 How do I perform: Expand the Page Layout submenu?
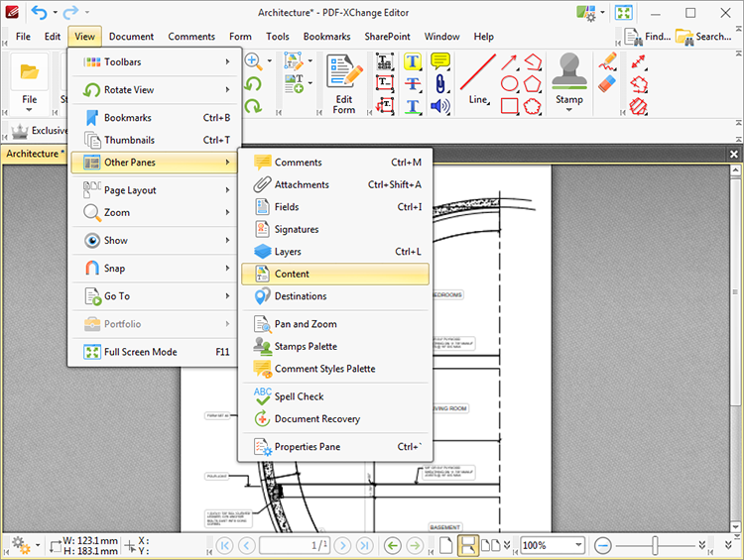(x=154, y=190)
